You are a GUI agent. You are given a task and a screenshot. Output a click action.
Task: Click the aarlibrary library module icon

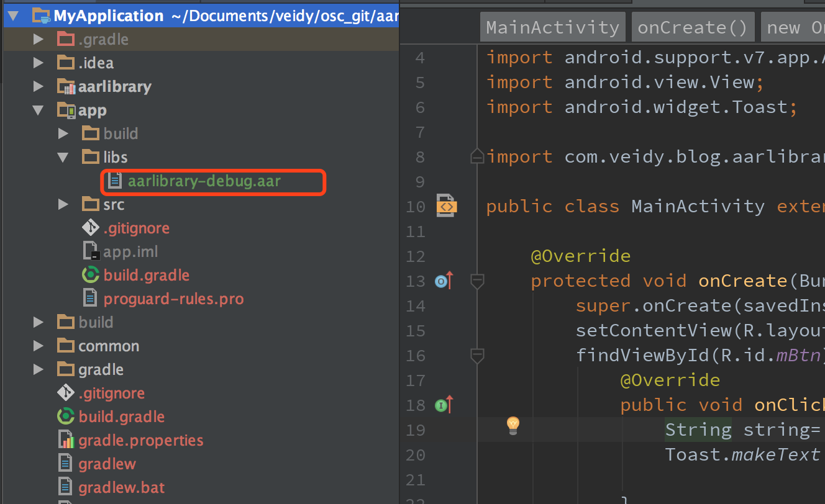click(x=66, y=87)
